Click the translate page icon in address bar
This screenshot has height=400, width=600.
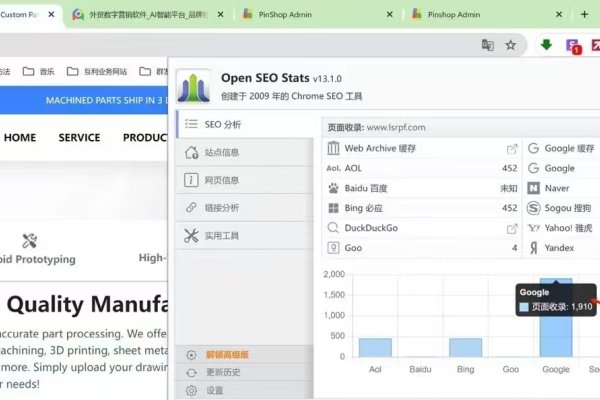[487, 45]
